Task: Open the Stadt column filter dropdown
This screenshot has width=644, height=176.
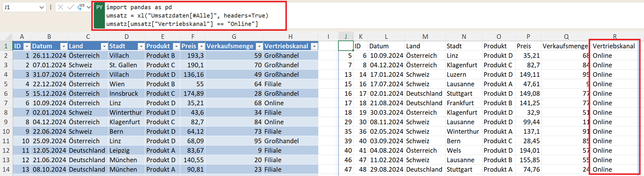Action: (x=139, y=46)
